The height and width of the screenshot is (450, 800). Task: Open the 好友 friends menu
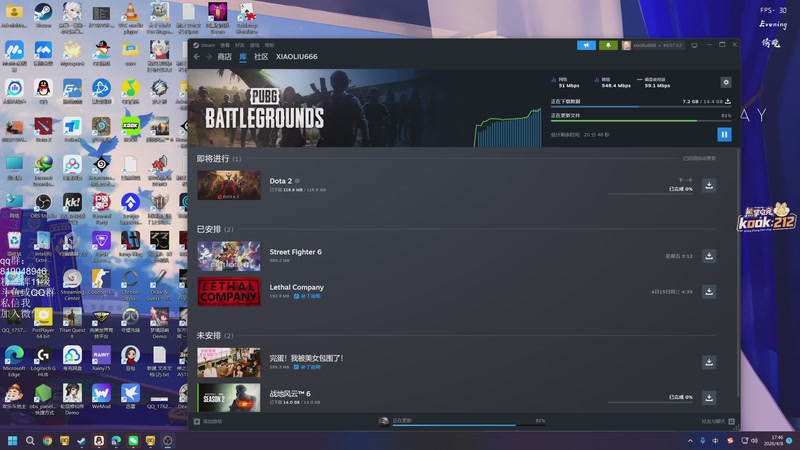[x=240, y=45]
